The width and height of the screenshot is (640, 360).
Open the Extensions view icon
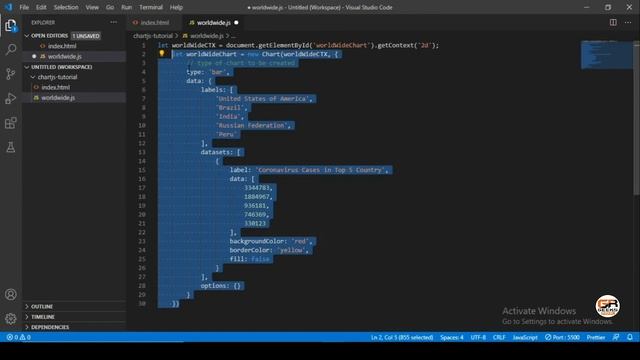point(11,123)
